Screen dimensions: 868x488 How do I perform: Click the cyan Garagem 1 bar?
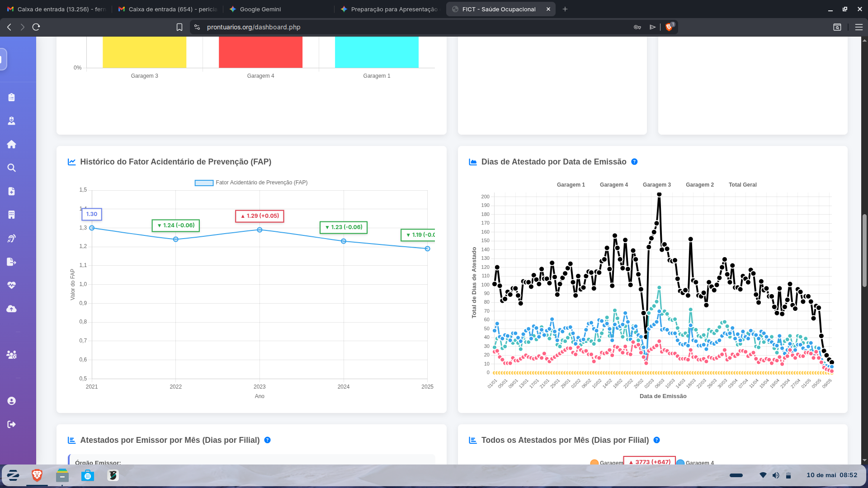[x=377, y=52]
